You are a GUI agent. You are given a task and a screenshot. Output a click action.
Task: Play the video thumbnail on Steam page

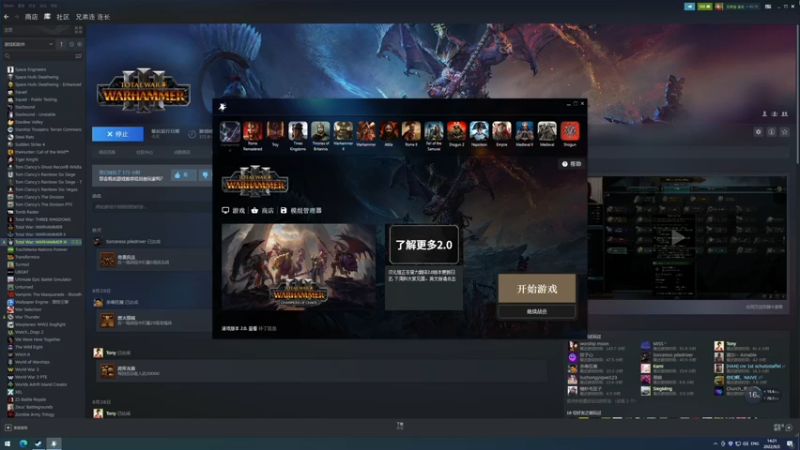coord(678,237)
